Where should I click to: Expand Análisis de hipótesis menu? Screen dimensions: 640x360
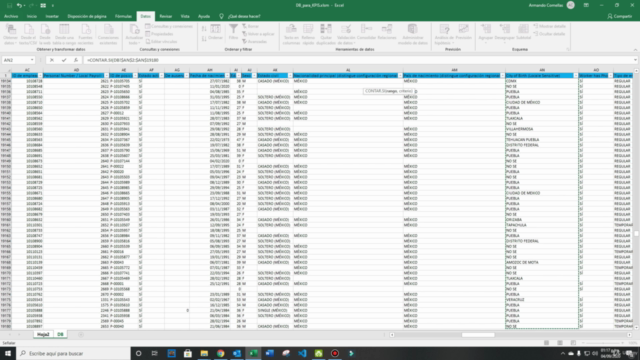(x=444, y=34)
